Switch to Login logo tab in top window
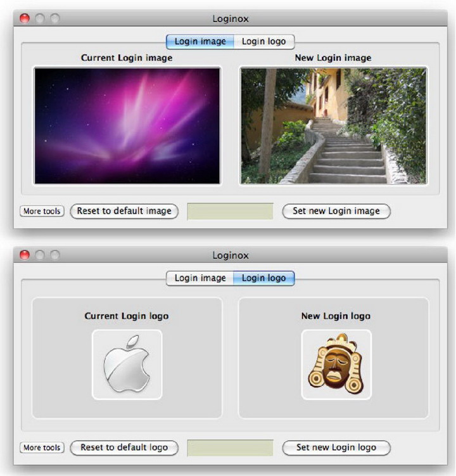456x476 pixels. tap(264, 42)
